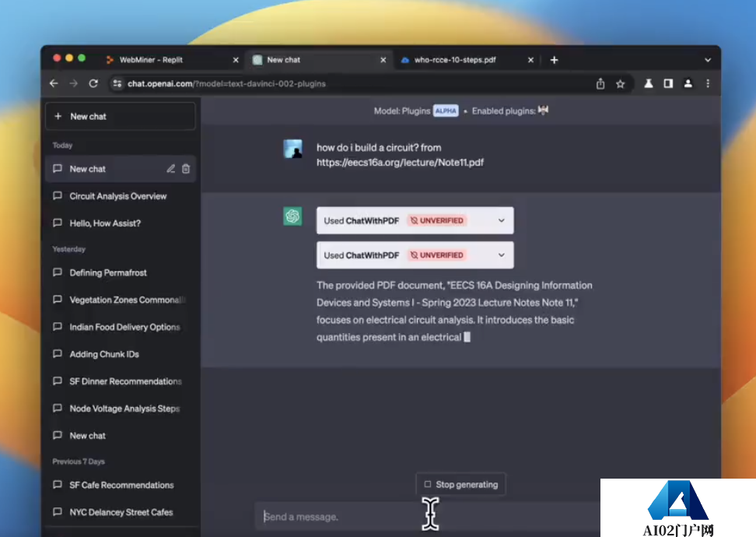Open the browser extensions flask icon
This screenshot has height=537, width=756.
[648, 83]
